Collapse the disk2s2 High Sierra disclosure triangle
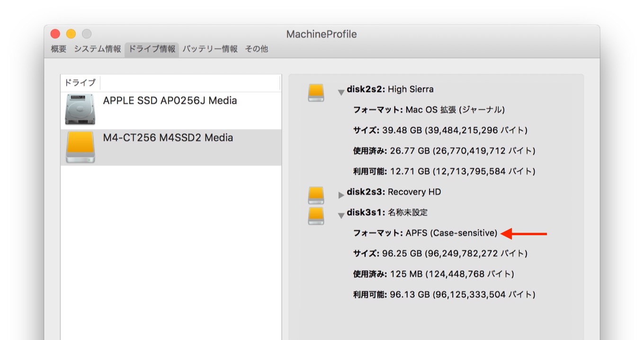The image size is (644, 340). 341,92
